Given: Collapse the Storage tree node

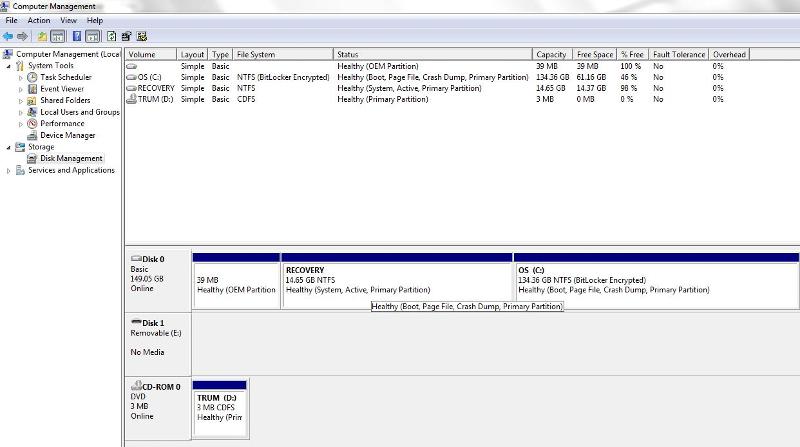Looking at the screenshot, I should (x=8, y=147).
